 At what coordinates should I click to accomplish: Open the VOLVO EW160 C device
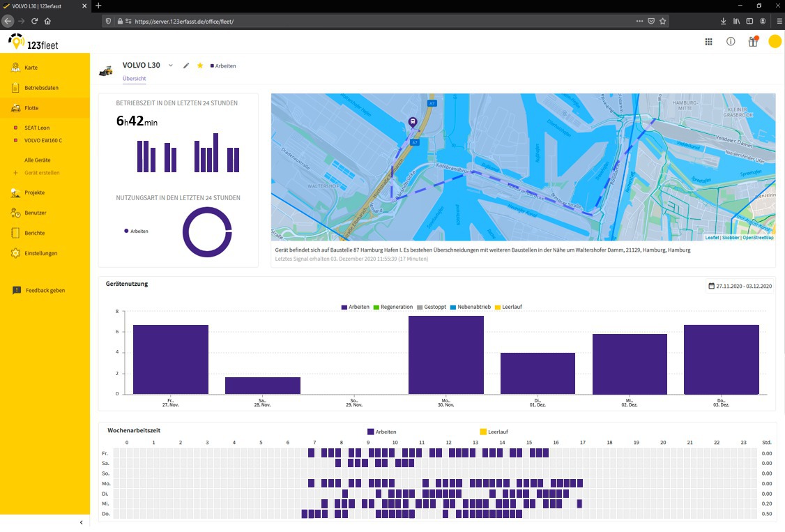coord(43,141)
